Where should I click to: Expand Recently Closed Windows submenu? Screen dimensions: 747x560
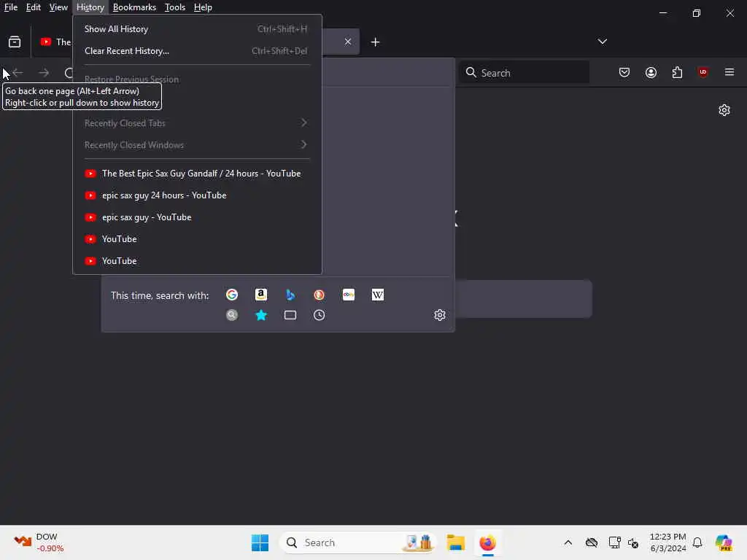(x=197, y=145)
